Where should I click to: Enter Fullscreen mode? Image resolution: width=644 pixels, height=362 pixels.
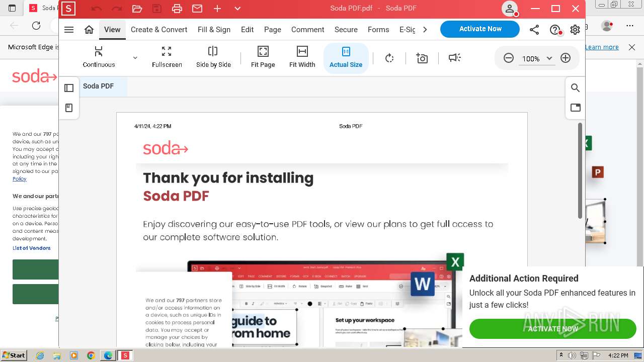(x=167, y=57)
